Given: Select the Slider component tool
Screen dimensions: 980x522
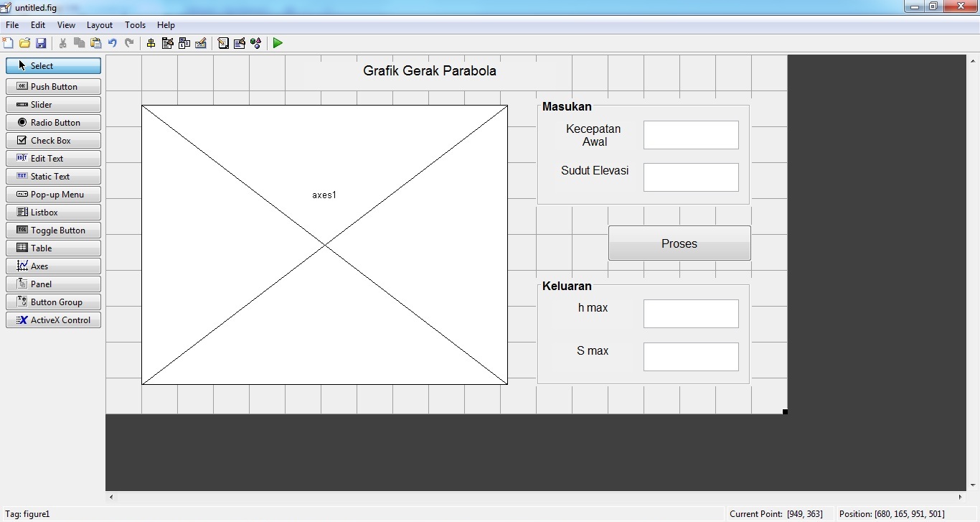Looking at the screenshot, I should pos(53,105).
